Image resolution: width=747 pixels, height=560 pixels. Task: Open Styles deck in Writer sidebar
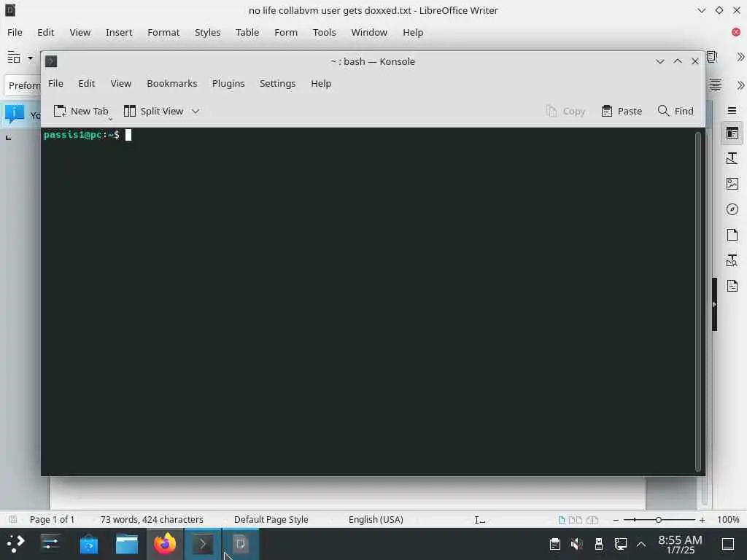732,158
